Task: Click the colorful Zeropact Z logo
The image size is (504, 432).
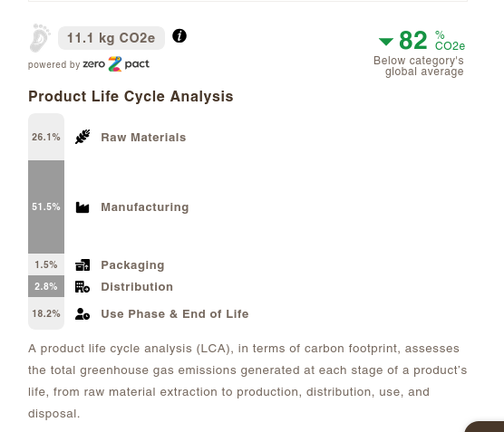Action: click(x=115, y=64)
